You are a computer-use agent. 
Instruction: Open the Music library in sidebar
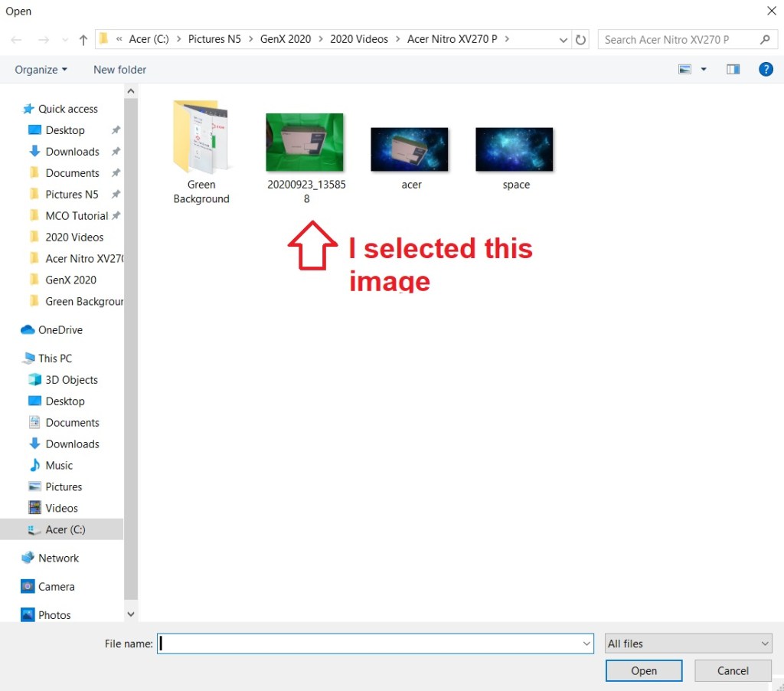click(59, 466)
